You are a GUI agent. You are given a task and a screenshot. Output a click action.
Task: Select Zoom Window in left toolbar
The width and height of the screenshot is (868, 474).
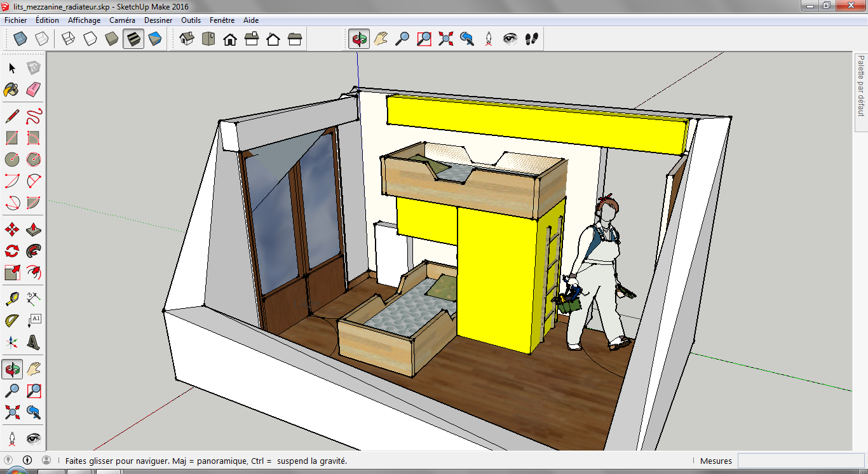point(34,391)
